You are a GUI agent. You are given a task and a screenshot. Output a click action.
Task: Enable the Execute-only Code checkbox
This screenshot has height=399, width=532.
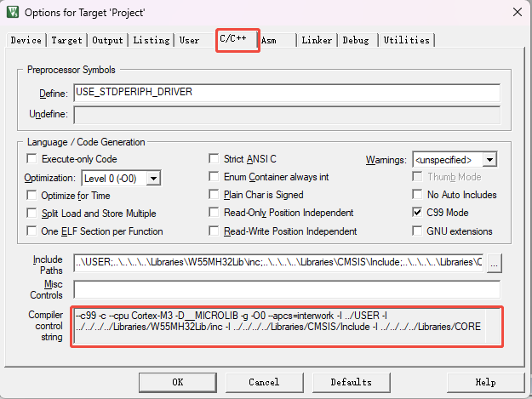click(33, 159)
